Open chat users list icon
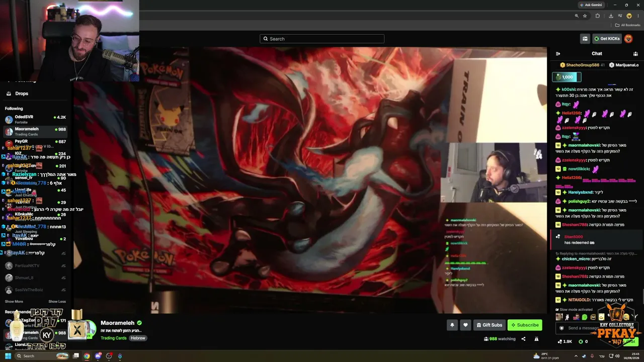The image size is (644, 362). tap(635, 54)
